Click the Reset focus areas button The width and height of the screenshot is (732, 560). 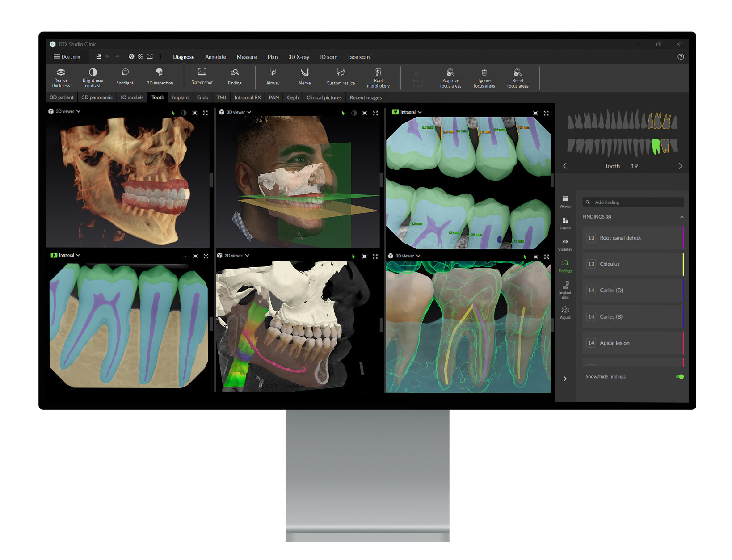click(x=517, y=77)
